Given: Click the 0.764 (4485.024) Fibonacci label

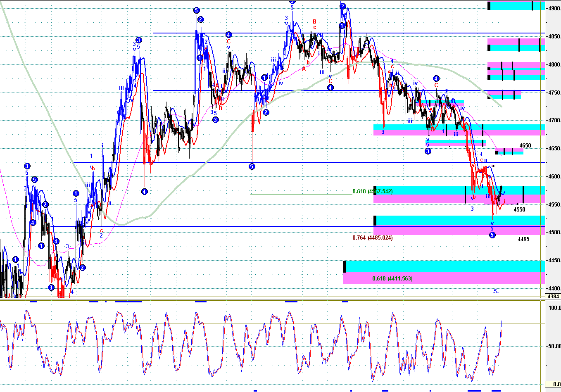Looking at the screenshot, I should (372, 238).
